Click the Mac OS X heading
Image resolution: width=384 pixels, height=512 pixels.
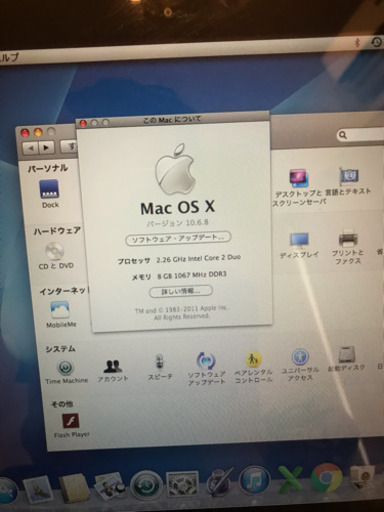coord(177,207)
